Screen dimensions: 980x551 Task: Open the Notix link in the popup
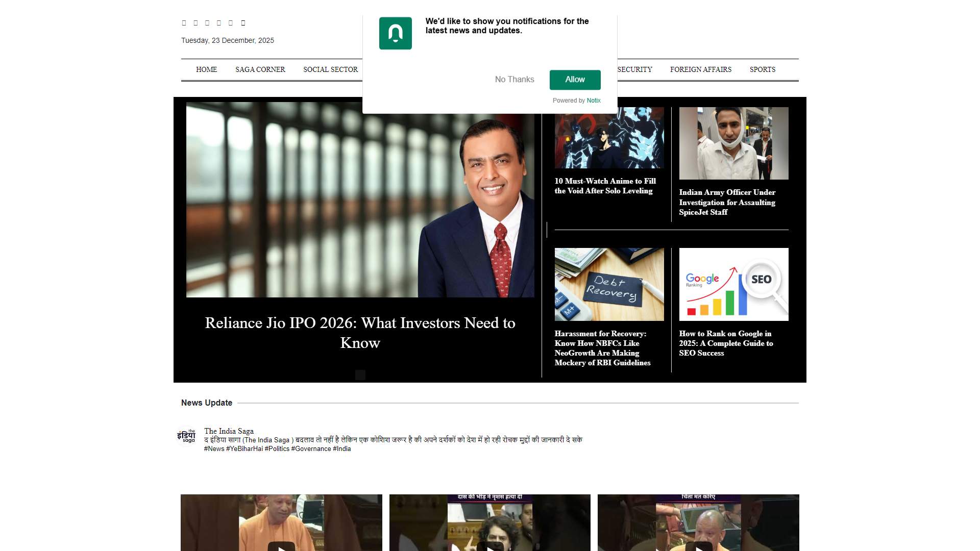[594, 101]
